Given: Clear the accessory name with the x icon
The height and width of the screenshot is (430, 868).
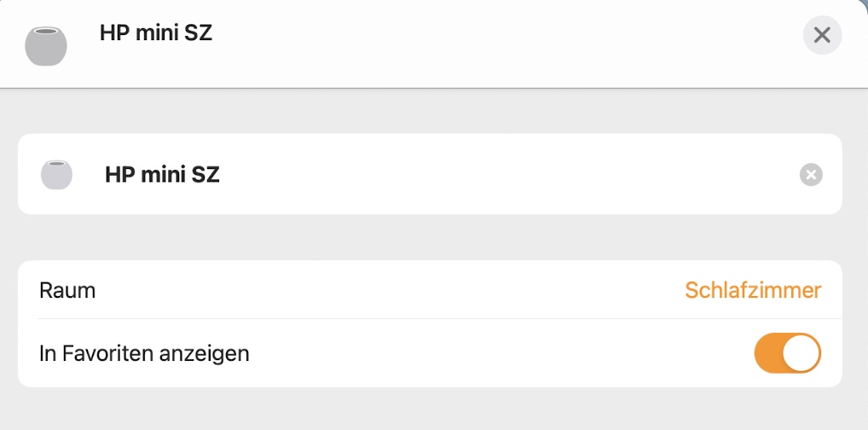Looking at the screenshot, I should (811, 175).
